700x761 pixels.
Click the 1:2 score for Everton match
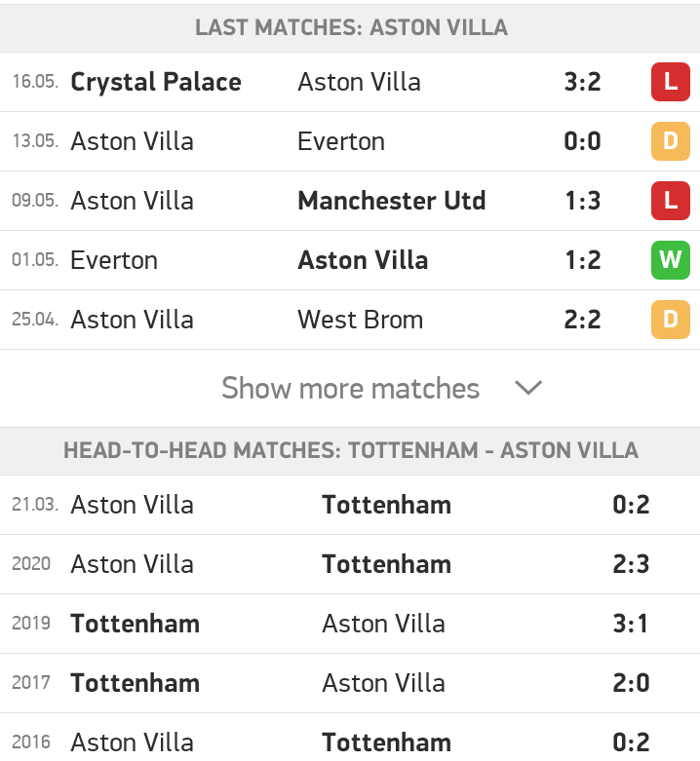(583, 260)
